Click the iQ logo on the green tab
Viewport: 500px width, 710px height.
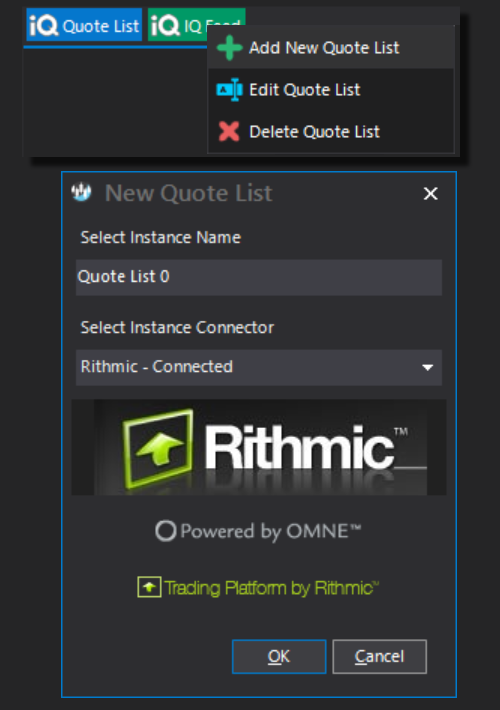click(x=165, y=25)
